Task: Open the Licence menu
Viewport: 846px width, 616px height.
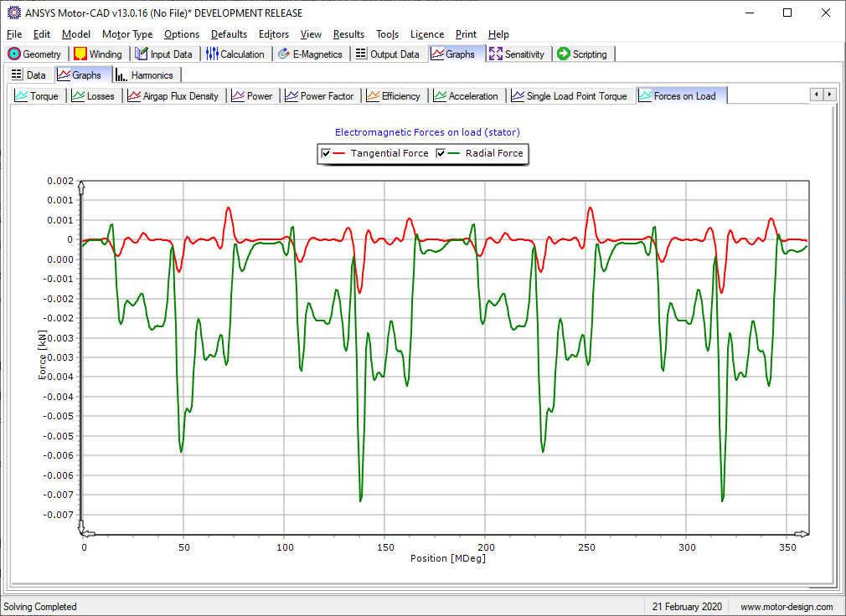Action: (x=427, y=34)
